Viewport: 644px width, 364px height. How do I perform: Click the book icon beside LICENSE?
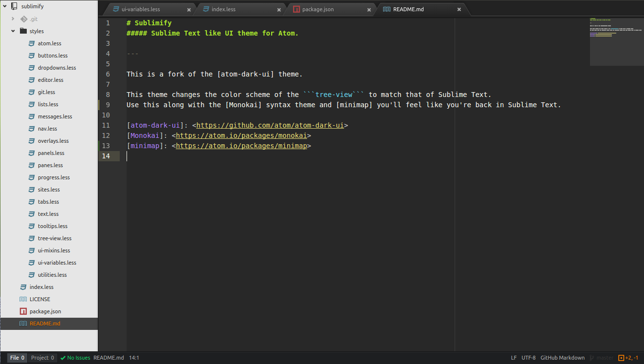[x=23, y=299]
